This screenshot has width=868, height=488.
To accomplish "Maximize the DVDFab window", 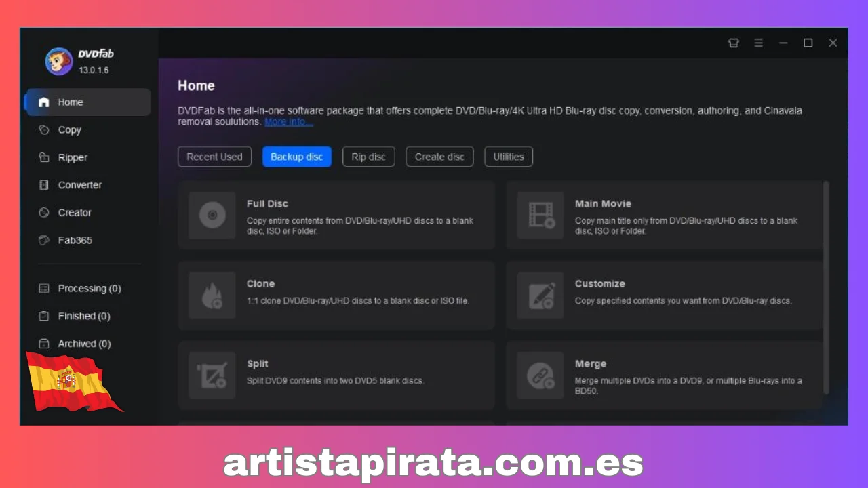I will (x=808, y=43).
